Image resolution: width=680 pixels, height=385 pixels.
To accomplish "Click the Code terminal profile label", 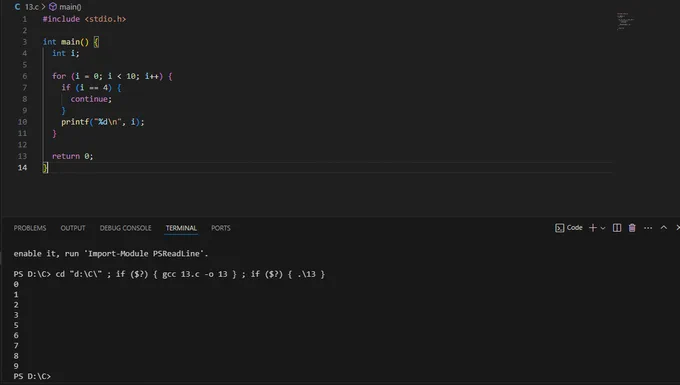I will coord(575,228).
